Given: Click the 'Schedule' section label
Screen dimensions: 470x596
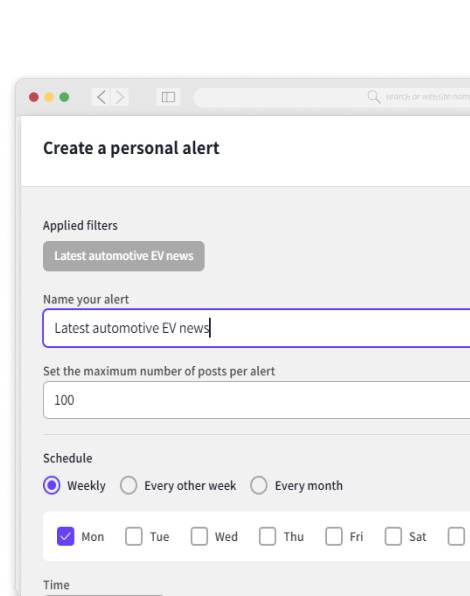Looking at the screenshot, I should pos(68,458).
